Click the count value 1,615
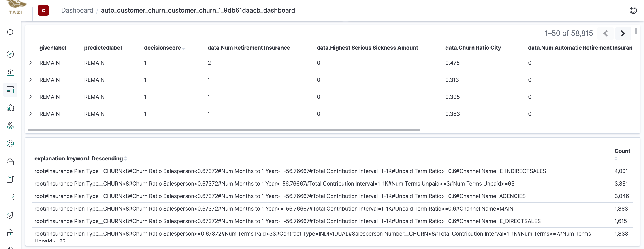 [621, 221]
